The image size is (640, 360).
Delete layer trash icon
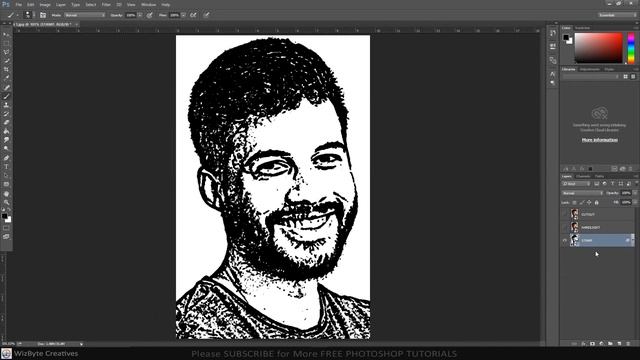[628, 344]
